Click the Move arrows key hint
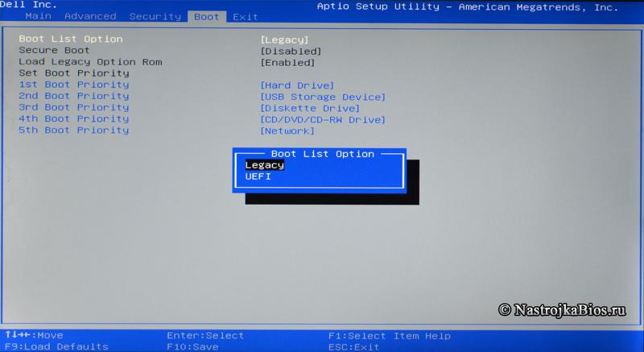The image size is (644, 352). pyautogui.click(x=34, y=335)
